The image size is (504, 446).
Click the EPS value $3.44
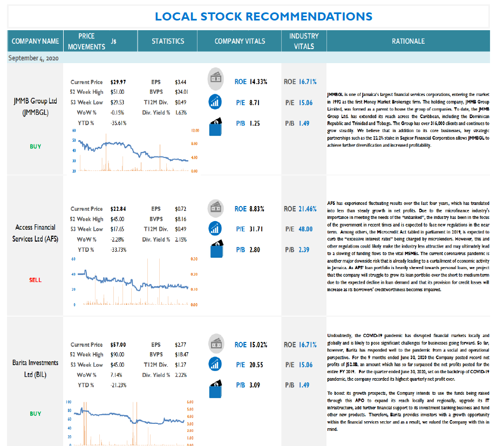180,82
